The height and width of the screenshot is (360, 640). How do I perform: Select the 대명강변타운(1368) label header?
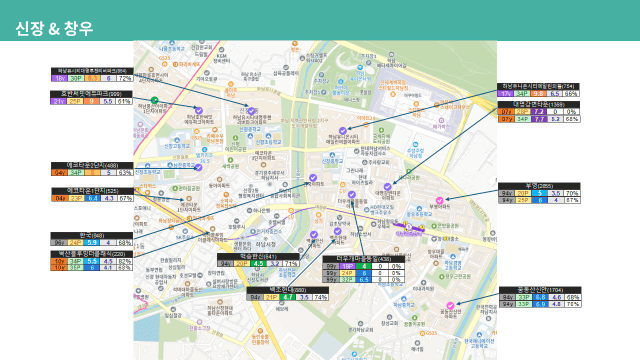click(x=539, y=104)
